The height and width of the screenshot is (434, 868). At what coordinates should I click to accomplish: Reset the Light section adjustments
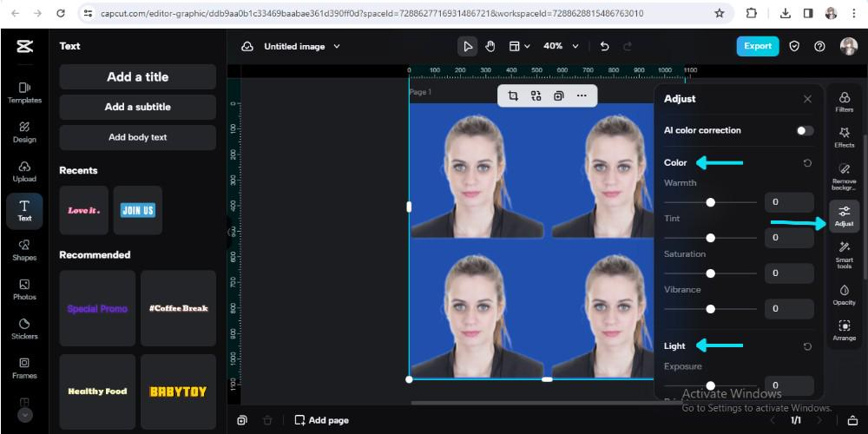point(807,346)
